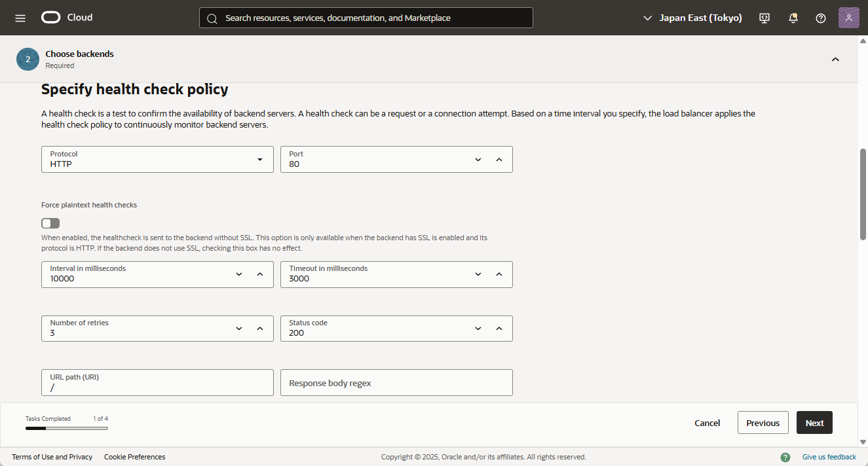Open the notifications bell
This screenshot has width=868, height=466.
click(x=793, y=18)
